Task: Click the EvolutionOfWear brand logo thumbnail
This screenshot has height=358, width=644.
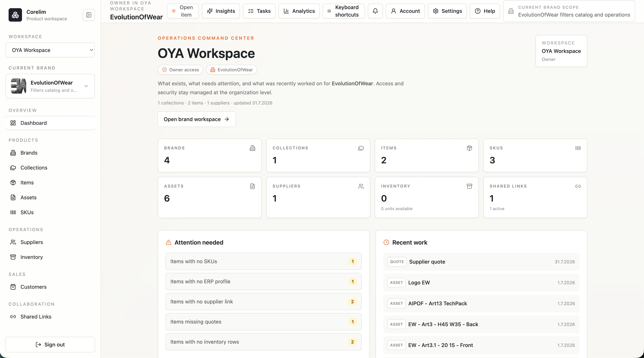Action: (18, 86)
